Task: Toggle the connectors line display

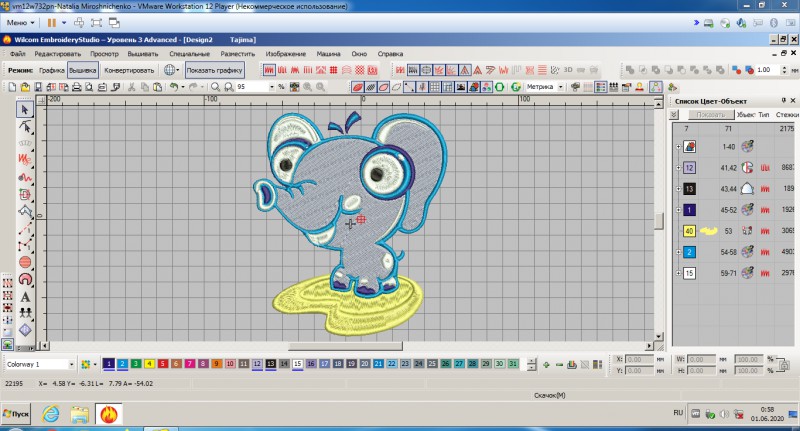Action: point(409,87)
